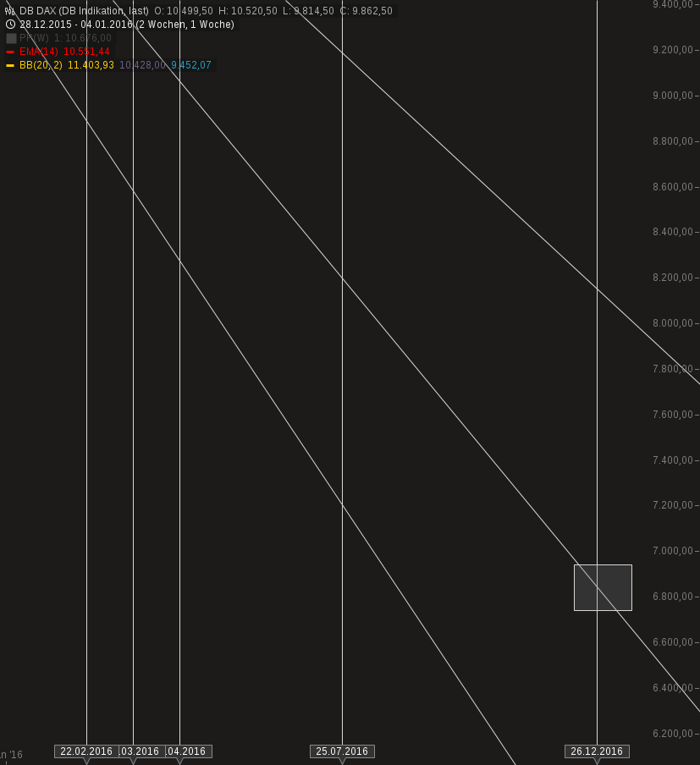This screenshot has height=765, width=700.
Task: Click the 7.600,00 price axis label
Action: (x=673, y=415)
